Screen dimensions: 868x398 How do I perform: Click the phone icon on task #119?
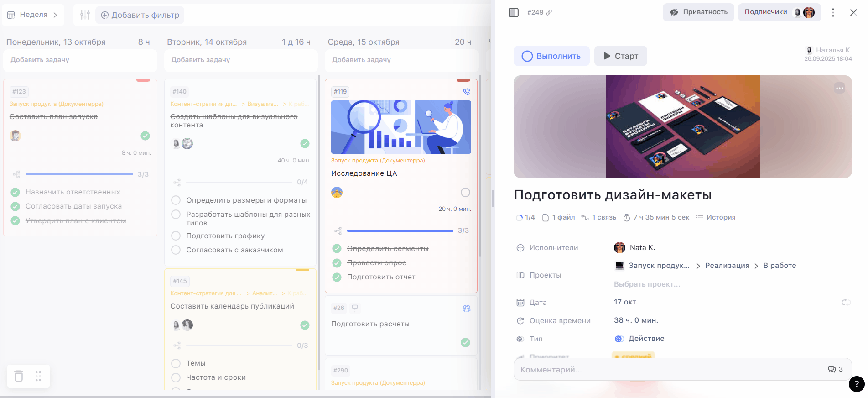(466, 92)
